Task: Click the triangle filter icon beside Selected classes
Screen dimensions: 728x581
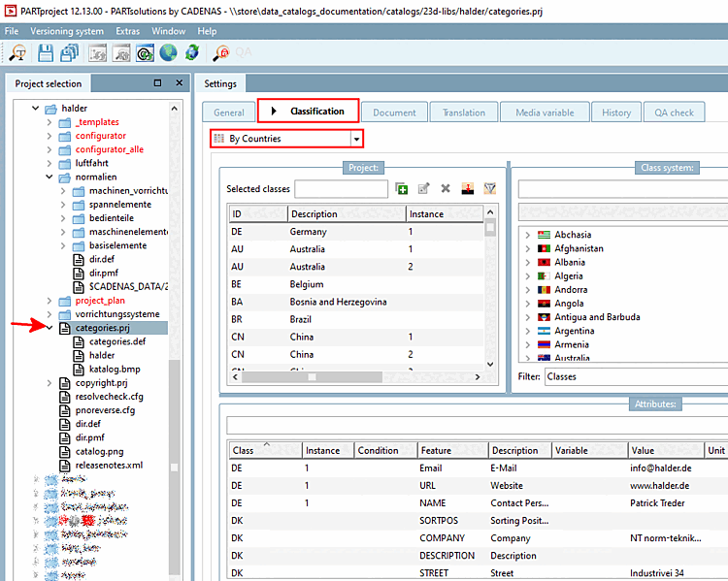Action: [x=490, y=188]
